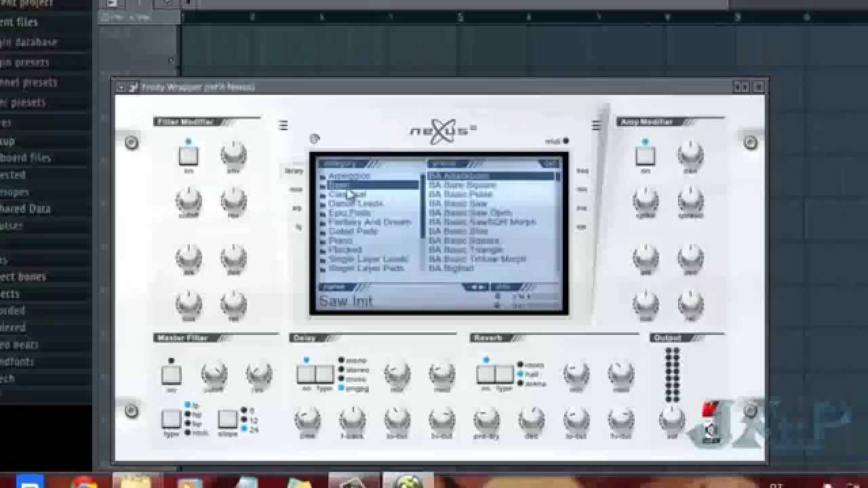Open the Classical category folder
This screenshot has height=488, width=868.
pos(347,195)
